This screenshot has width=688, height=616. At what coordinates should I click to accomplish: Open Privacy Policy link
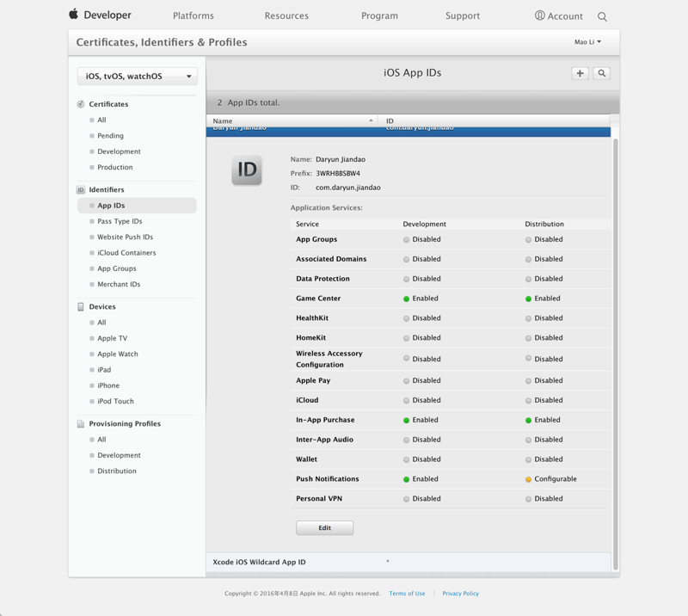tap(460, 593)
